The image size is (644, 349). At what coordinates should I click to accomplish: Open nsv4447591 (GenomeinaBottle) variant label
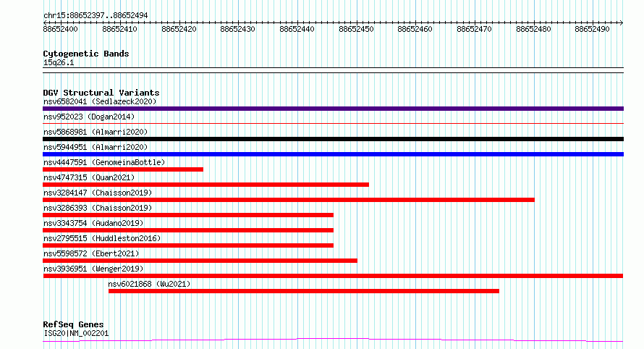pos(104,162)
